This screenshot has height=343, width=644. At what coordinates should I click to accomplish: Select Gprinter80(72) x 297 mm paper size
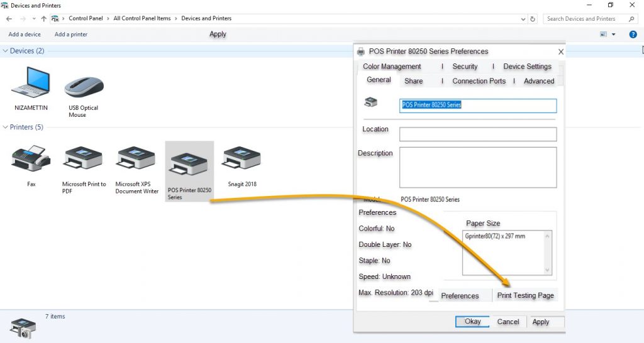click(495, 236)
